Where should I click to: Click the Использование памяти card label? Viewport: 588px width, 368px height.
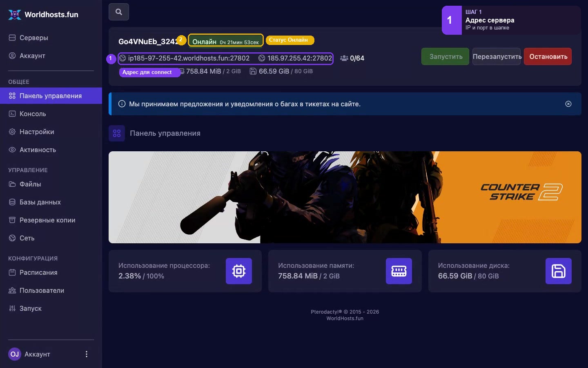tap(316, 265)
